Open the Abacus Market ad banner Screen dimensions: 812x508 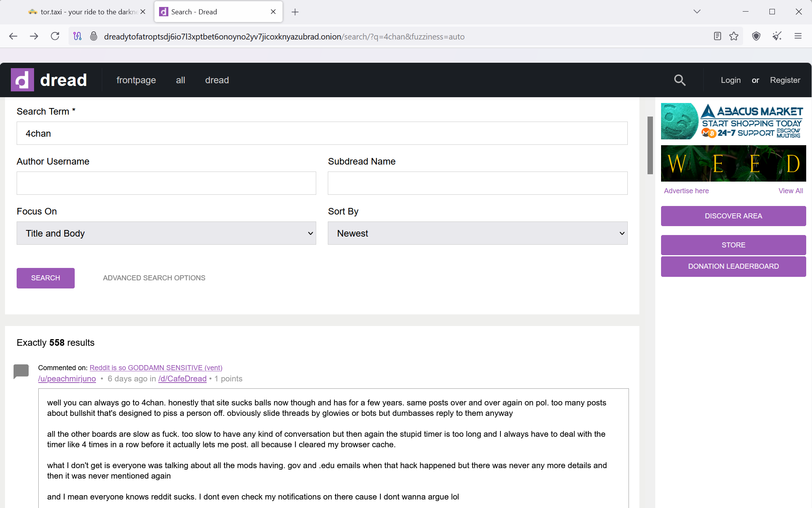pos(733,121)
